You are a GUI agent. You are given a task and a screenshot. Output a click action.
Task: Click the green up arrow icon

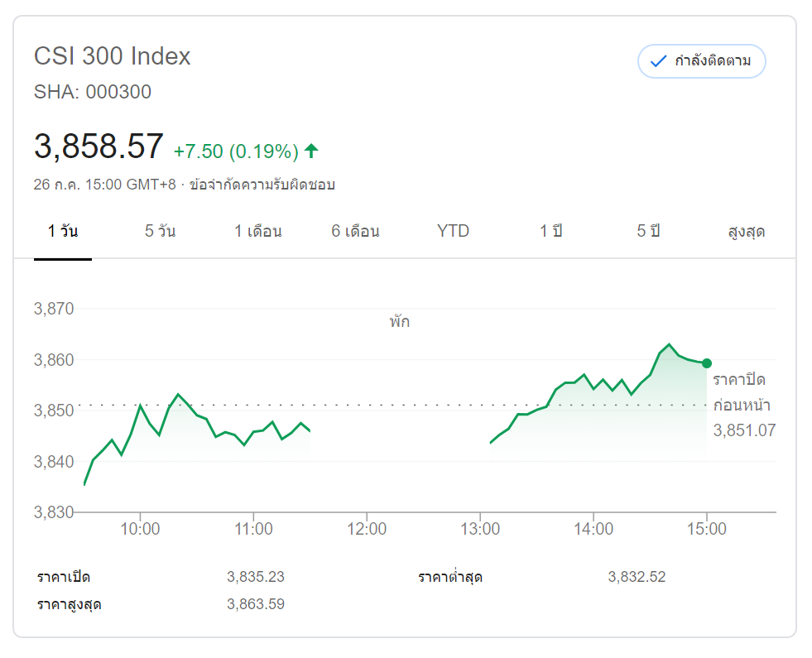point(311,151)
